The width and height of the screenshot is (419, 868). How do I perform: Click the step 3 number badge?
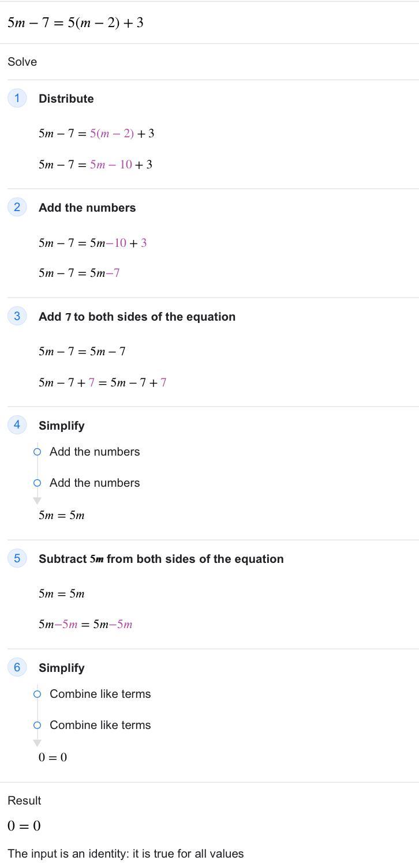(x=17, y=316)
